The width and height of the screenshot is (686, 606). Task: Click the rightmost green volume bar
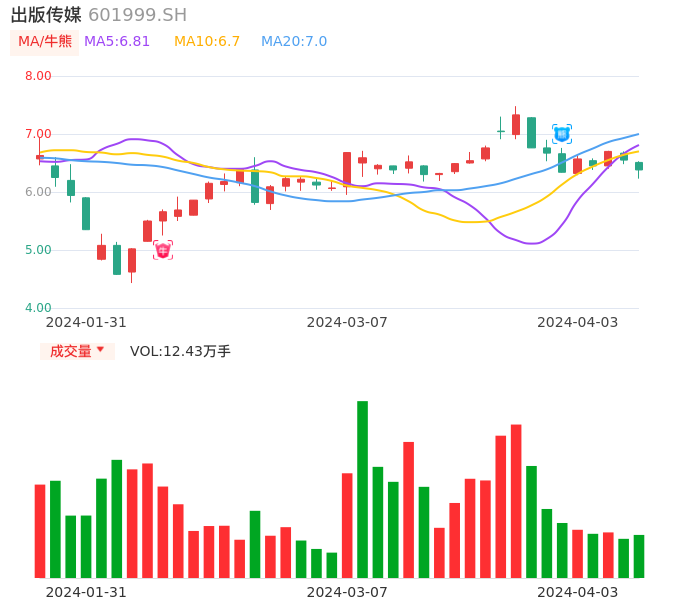point(638,556)
